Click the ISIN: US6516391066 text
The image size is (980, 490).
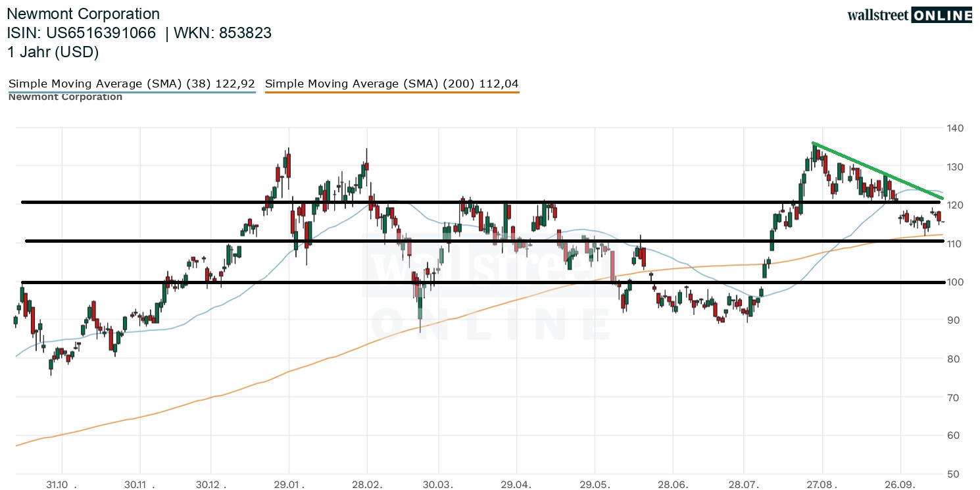pyautogui.click(x=82, y=33)
